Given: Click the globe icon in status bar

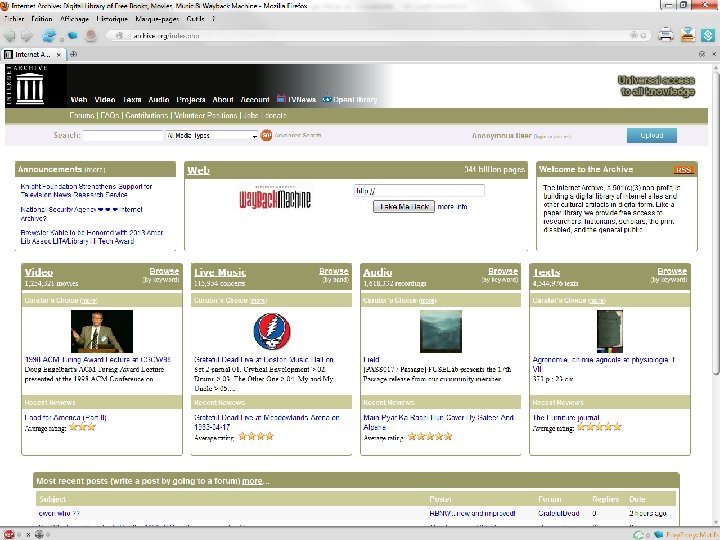Looking at the screenshot, I should (39, 534).
